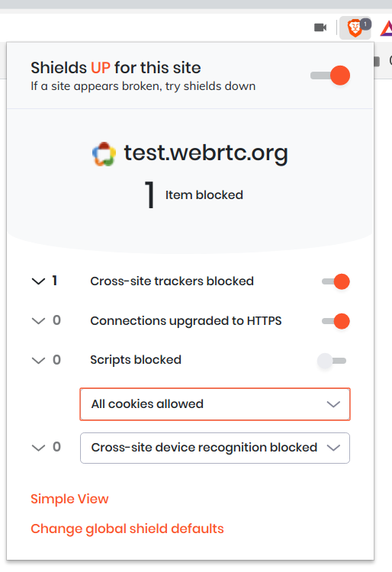Viewport: 392px width, 572px height.
Task: Click the Brave Shields lion icon
Action: point(355,28)
